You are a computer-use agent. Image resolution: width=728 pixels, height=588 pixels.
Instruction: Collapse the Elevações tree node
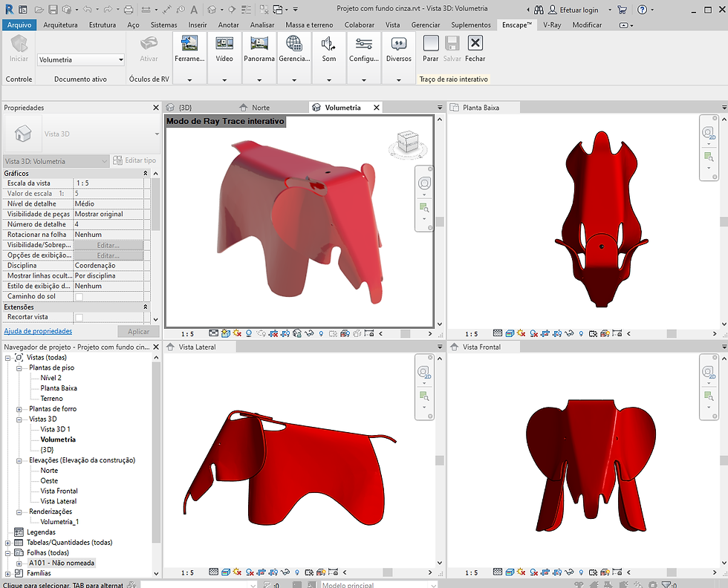pos(19,460)
